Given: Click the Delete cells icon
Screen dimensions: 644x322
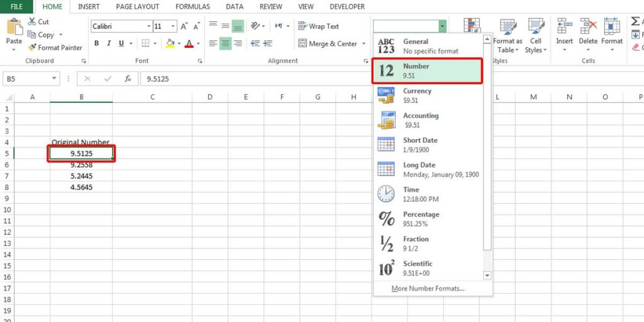Looking at the screenshot, I should pos(588,26).
